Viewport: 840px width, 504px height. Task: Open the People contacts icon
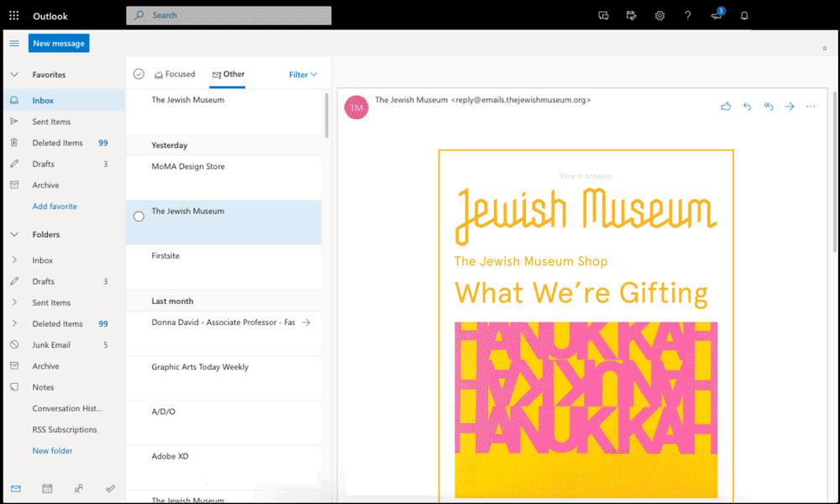tap(78, 488)
